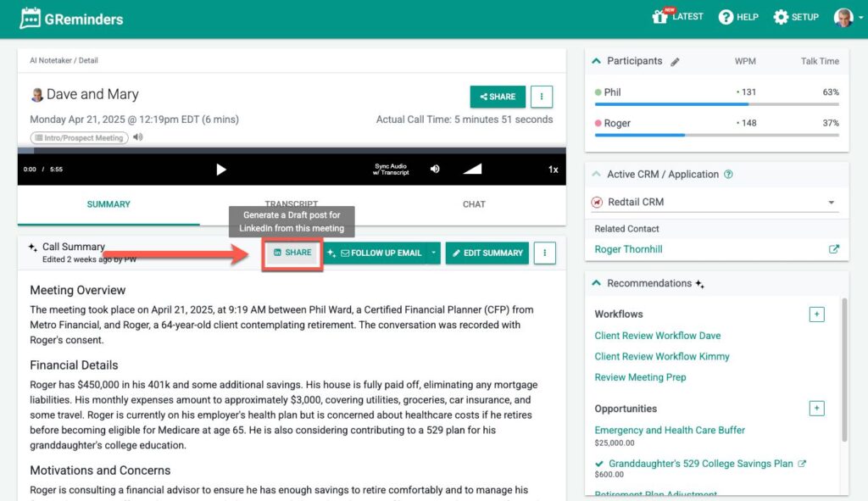Mute audio with the speaker icon
The width and height of the screenshot is (868, 501).
point(435,169)
